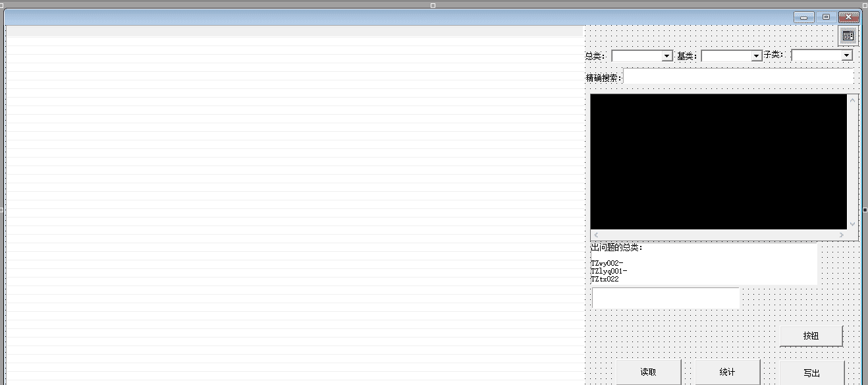
Task: Click the 统计 button
Action: tap(727, 372)
